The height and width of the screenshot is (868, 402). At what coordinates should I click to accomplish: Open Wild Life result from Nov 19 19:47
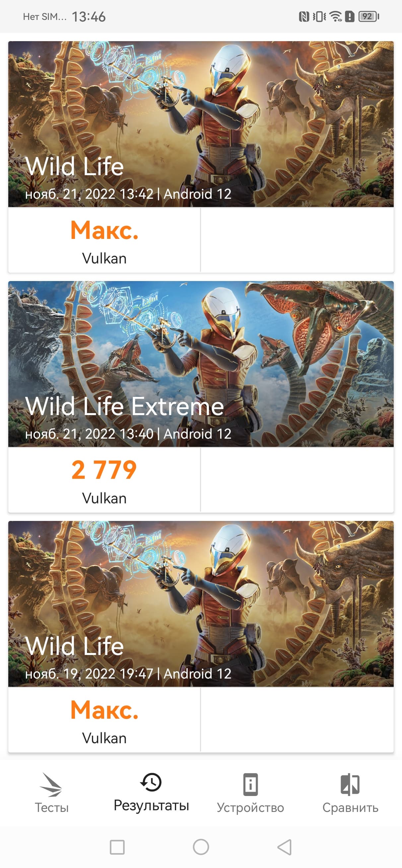pos(201,604)
